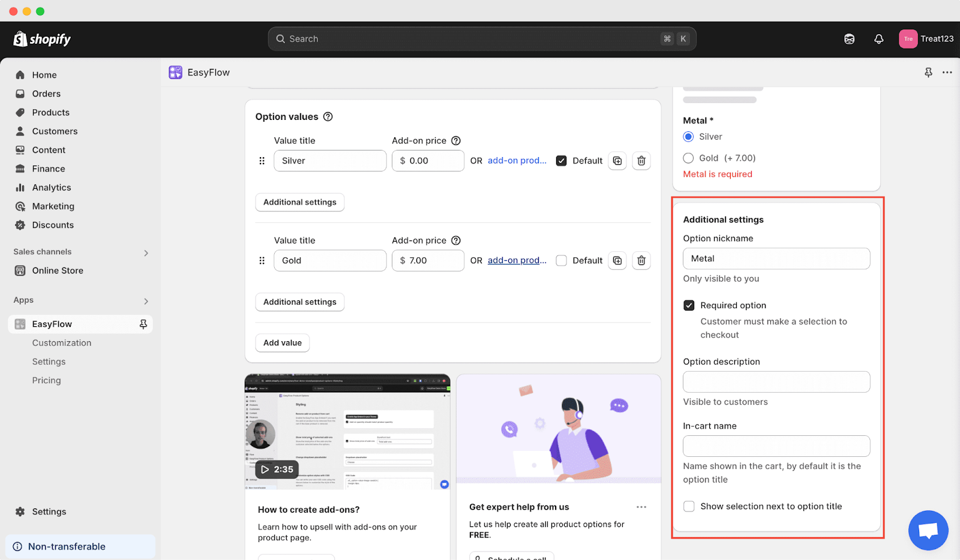Select the Gold radio button in the preview

coord(688,158)
